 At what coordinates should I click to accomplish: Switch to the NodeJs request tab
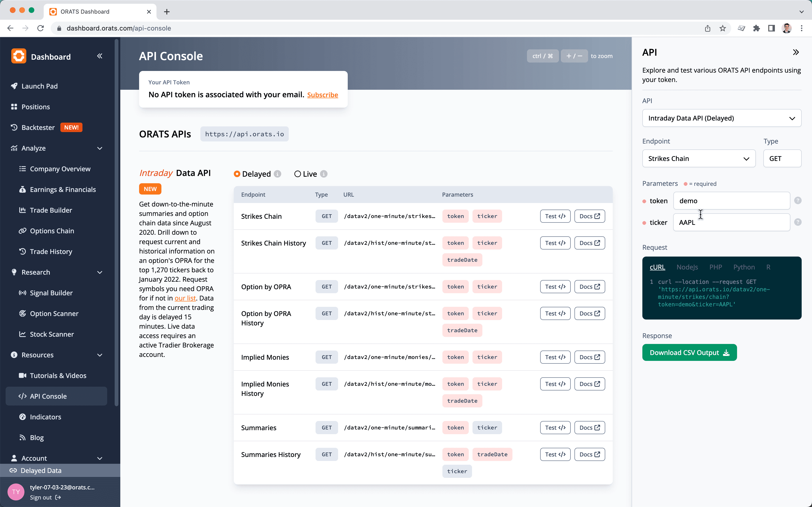click(687, 267)
